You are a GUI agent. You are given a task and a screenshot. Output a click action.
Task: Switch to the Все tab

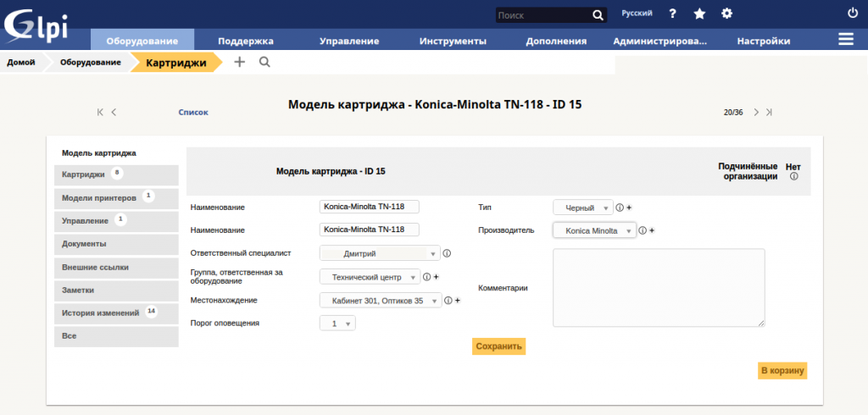point(116,336)
